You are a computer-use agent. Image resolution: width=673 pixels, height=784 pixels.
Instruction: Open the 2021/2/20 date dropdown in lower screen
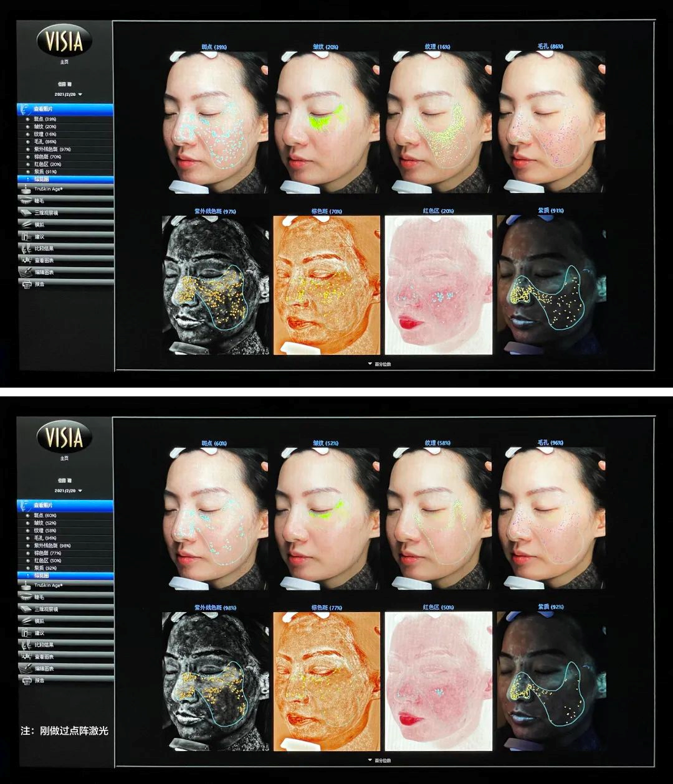[x=69, y=491]
